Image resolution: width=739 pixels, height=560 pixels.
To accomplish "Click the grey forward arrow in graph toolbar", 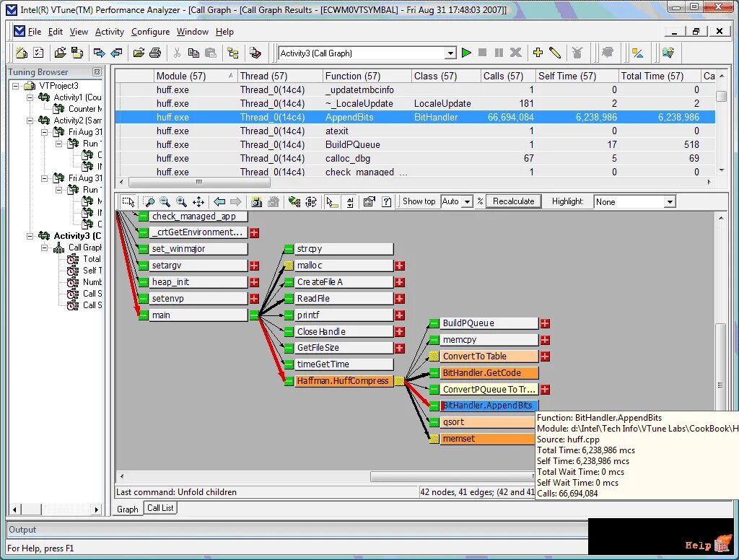I will click(x=236, y=202).
